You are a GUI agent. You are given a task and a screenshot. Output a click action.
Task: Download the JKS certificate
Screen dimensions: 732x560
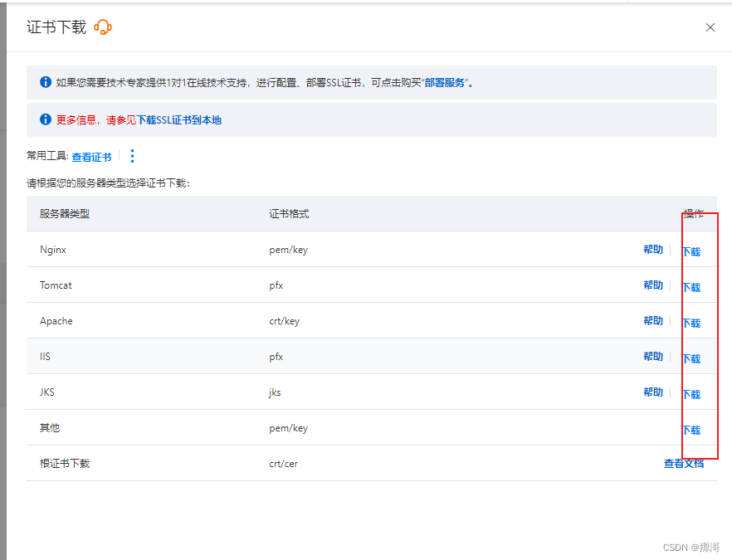pyautogui.click(x=692, y=394)
